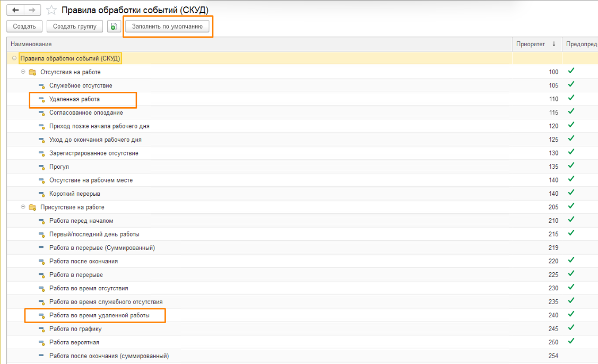Add the page to favorites with the star

(x=51, y=10)
